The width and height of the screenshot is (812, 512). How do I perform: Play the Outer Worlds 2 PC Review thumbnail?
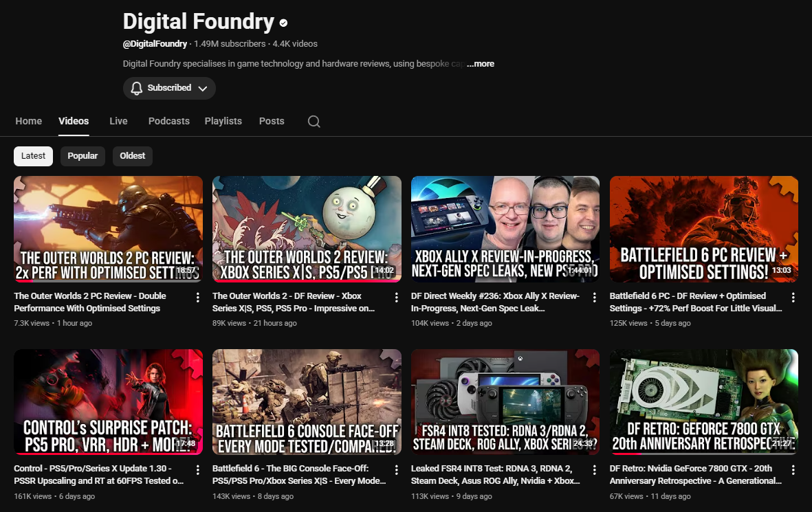108,229
